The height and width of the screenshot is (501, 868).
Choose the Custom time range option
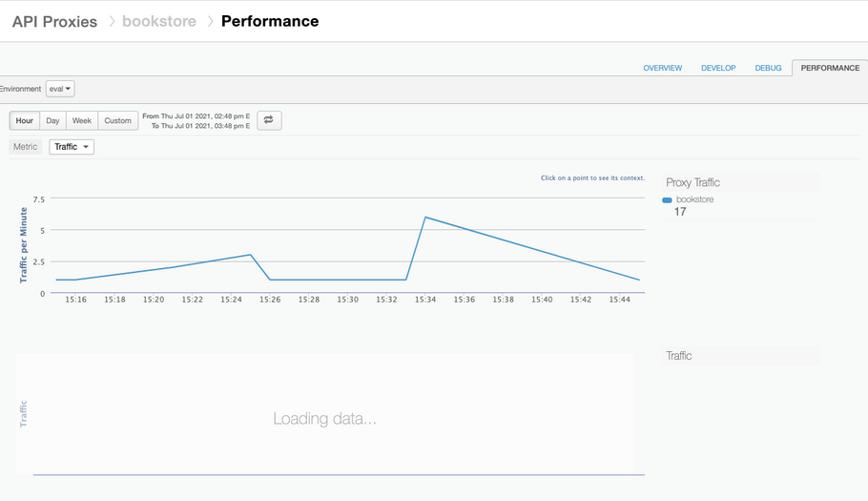[117, 121]
